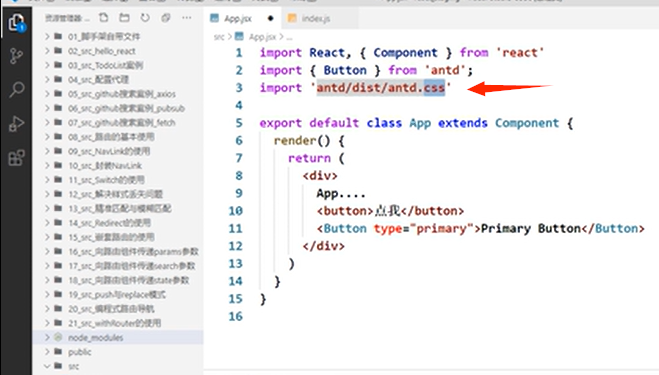Click lowercase <button> tag on line 10
The height and width of the screenshot is (375, 659).
[345, 211]
